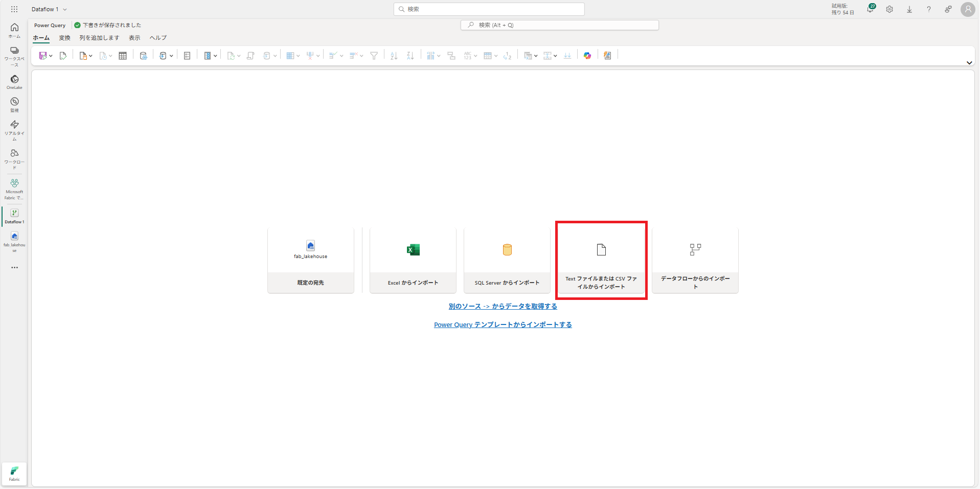Screen dimensions: 980x489
Task: Focus the Power Query 検索 (Alt + Q) box
Action: click(560, 25)
